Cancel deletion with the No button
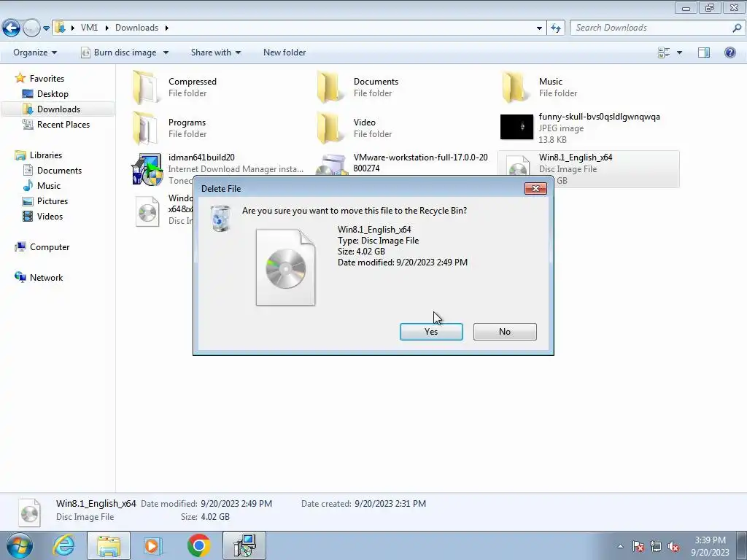Viewport: 747px width, 560px height. [x=505, y=332]
